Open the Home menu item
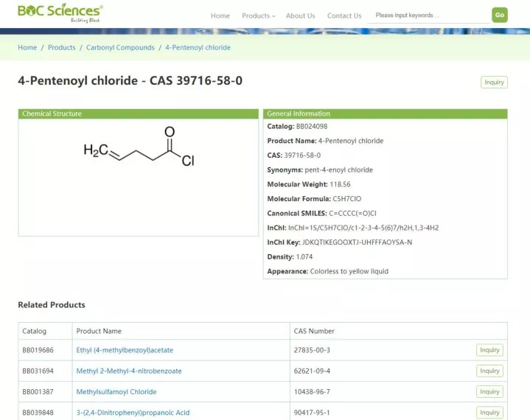This screenshot has width=530, height=420. coord(220,16)
